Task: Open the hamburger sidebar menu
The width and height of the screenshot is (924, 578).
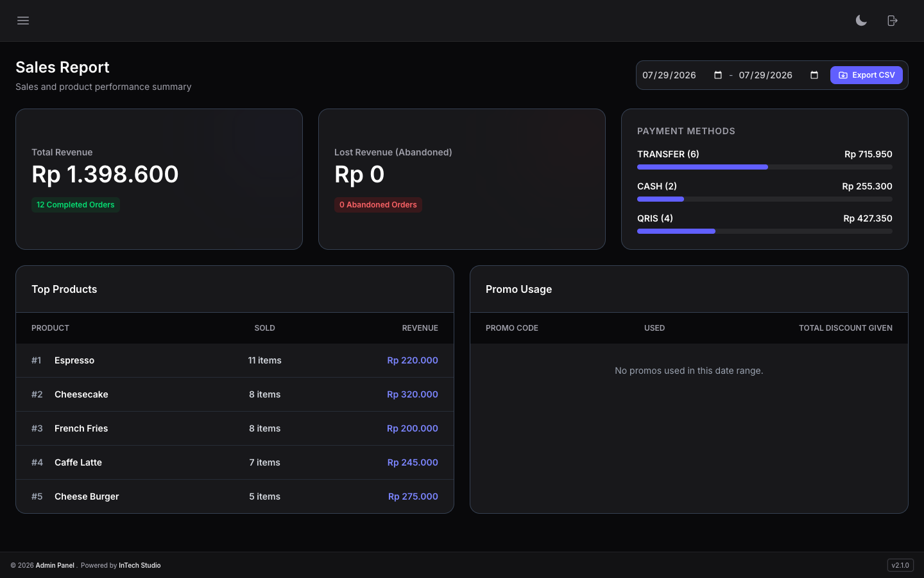Action: [23, 21]
